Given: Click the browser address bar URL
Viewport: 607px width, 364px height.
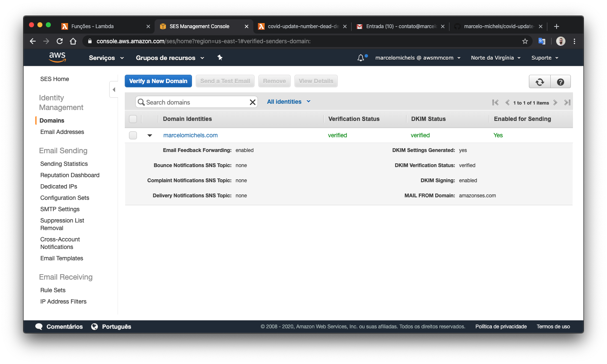Looking at the screenshot, I should coord(204,41).
